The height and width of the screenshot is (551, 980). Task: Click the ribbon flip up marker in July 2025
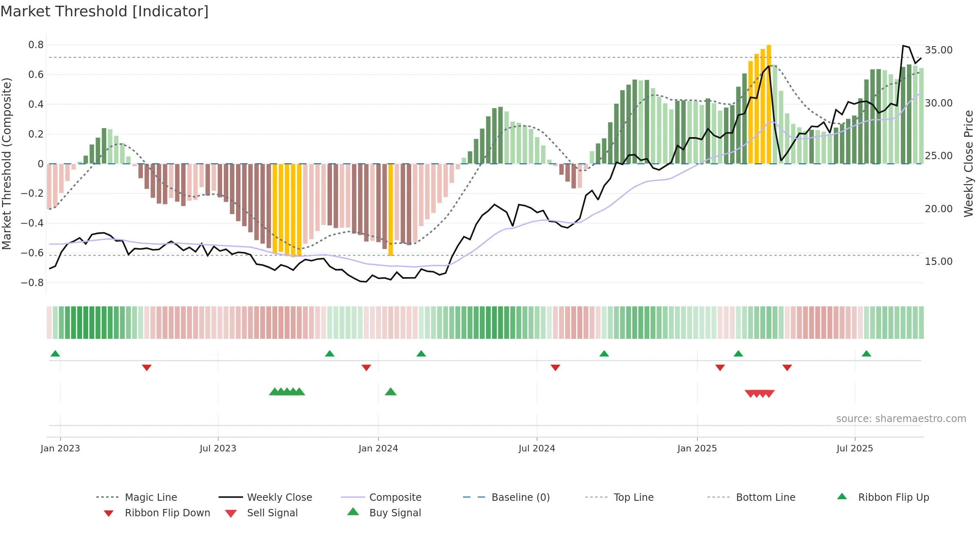tap(866, 353)
